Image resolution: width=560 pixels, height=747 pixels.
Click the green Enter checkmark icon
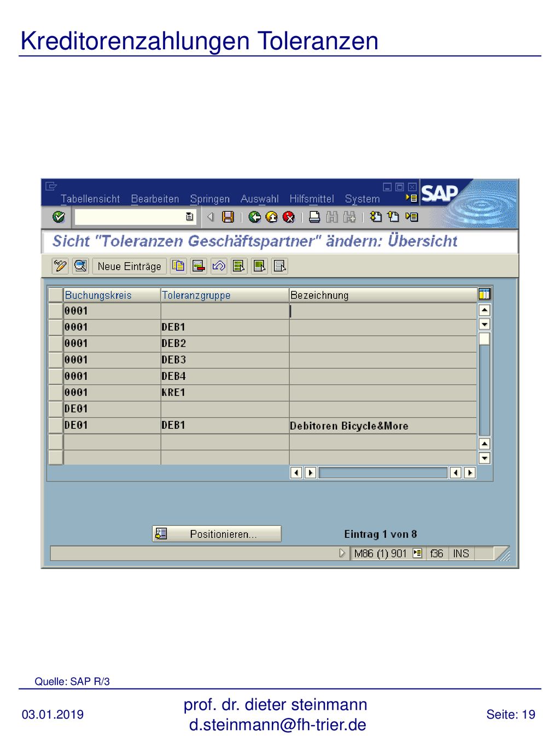59,217
